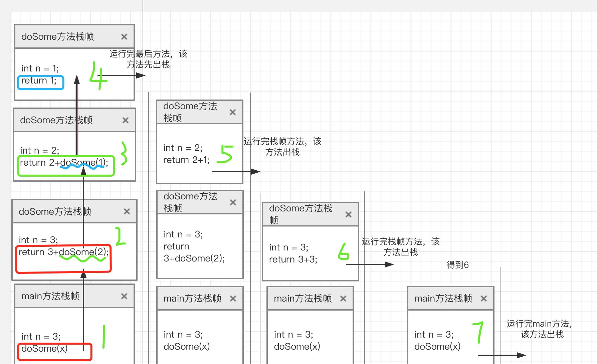
Task: Select 'doSome(x)' in the rightmost main frame
Action: 437,347
